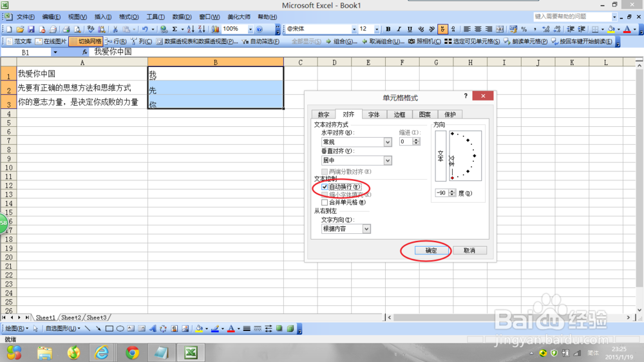Open font size dropdown
Image resolution: width=644 pixels, height=362 pixels.
coord(377,29)
